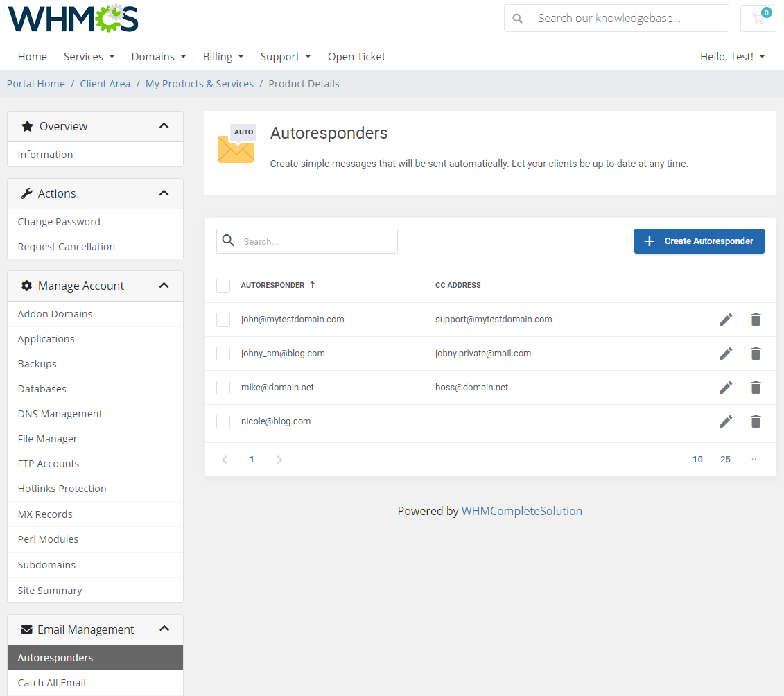
Task: Open the Domains dropdown menu
Action: tap(158, 56)
